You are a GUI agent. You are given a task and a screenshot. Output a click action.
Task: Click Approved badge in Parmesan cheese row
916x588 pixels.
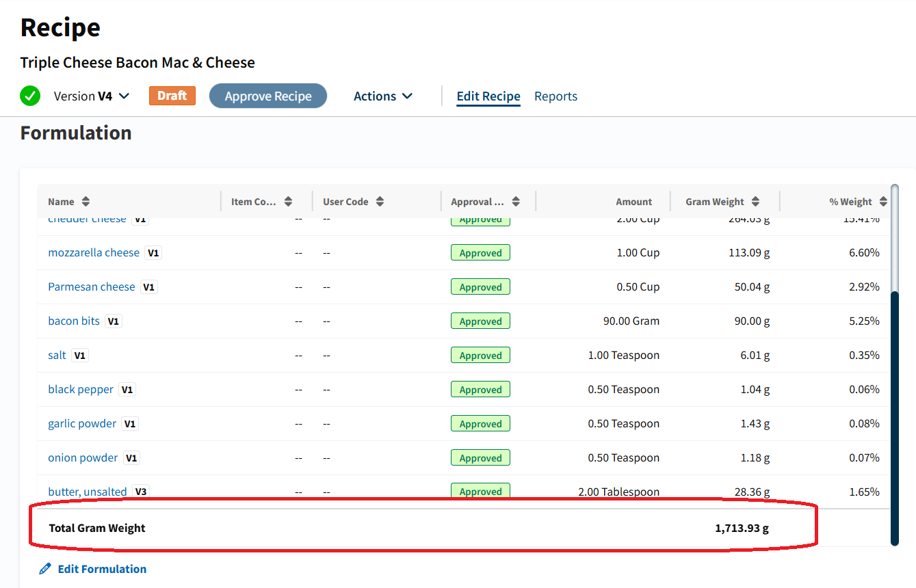click(480, 287)
